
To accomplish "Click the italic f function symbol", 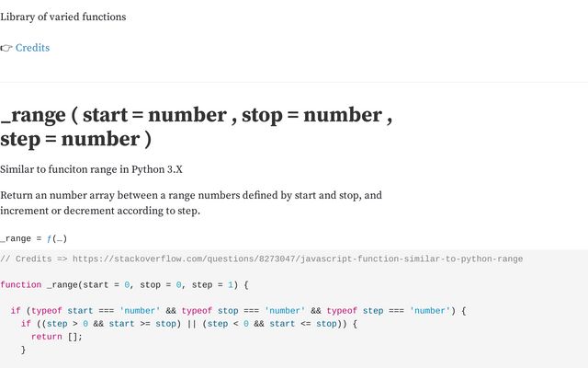I will [x=49, y=238].
